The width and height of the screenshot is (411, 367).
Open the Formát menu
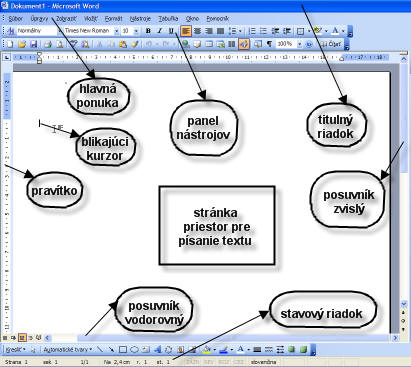coord(113,19)
